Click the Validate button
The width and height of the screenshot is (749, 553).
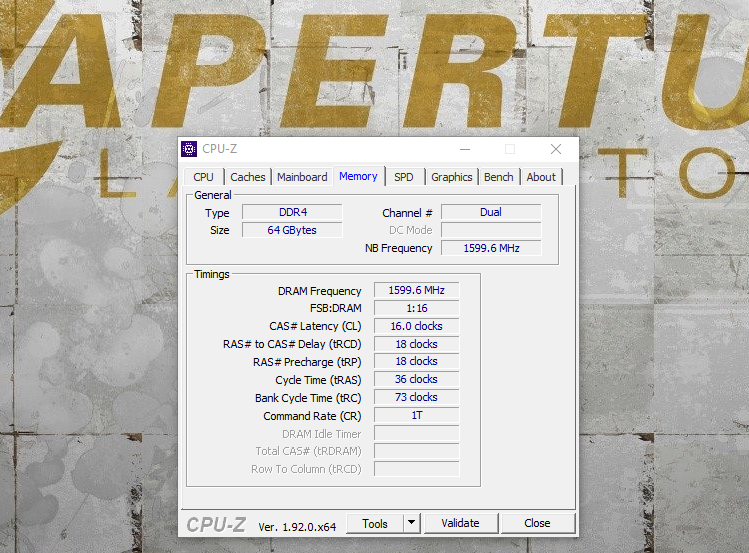pyautogui.click(x=460, y=523)
